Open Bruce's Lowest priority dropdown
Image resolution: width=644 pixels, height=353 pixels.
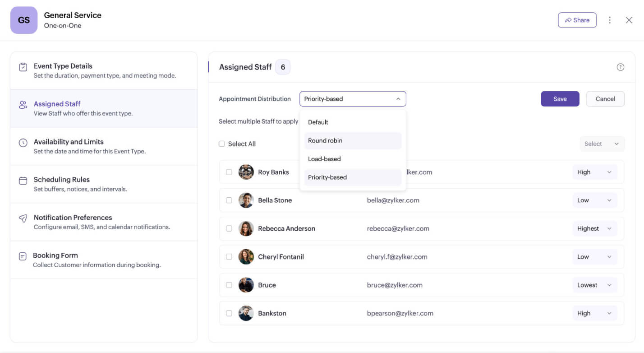(x=594, y=285)
